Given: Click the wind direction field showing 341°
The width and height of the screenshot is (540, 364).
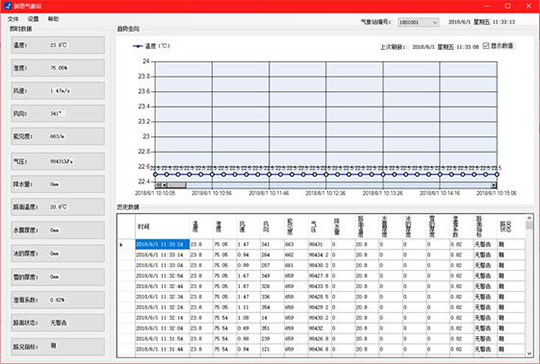Looking at the screenshot, I should click(58, 114).
